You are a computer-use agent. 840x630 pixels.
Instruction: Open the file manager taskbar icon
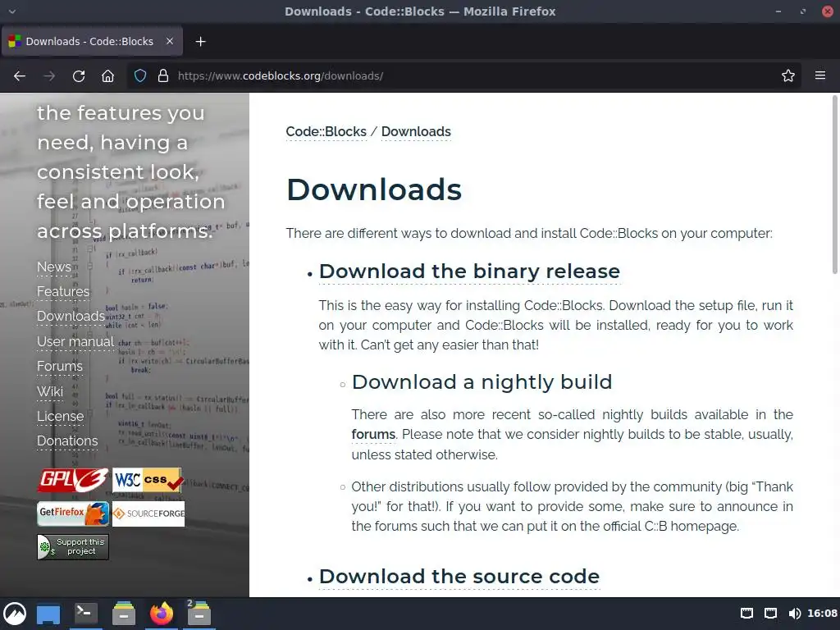[x=124, y=614]
